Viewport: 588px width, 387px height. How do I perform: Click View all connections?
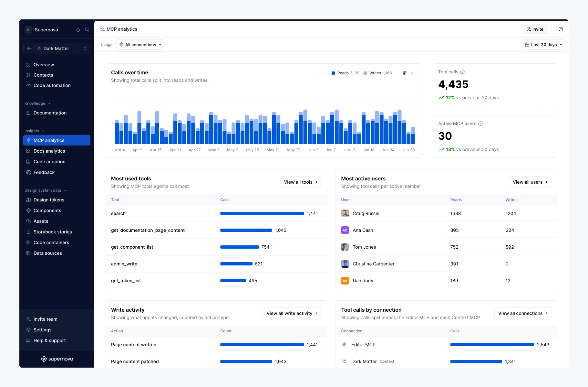point(523,313)
